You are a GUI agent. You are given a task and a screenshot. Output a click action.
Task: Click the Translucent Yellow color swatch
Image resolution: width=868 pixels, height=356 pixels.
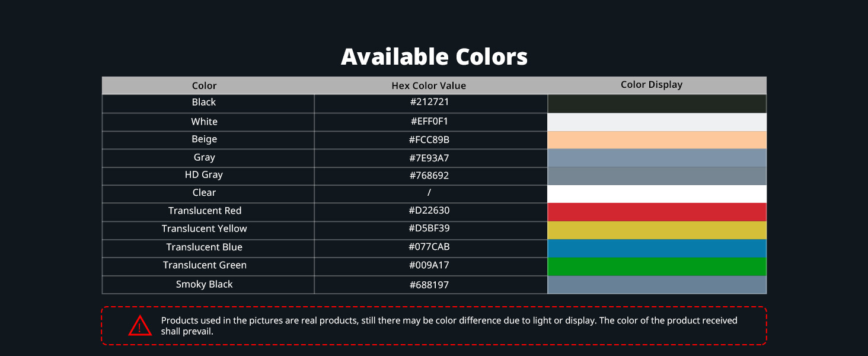(x=657, y=230)
